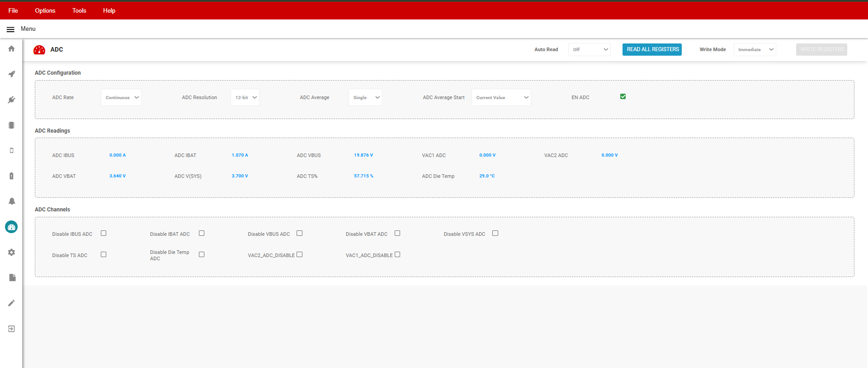Click WRITE REGISTERS button
This screenshot has height=368, width=868.
point(821,49)
